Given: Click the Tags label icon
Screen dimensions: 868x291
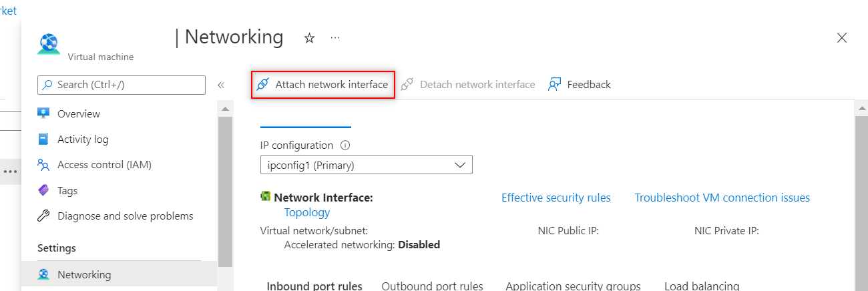Looking at the screenshot, I should 44,190.
